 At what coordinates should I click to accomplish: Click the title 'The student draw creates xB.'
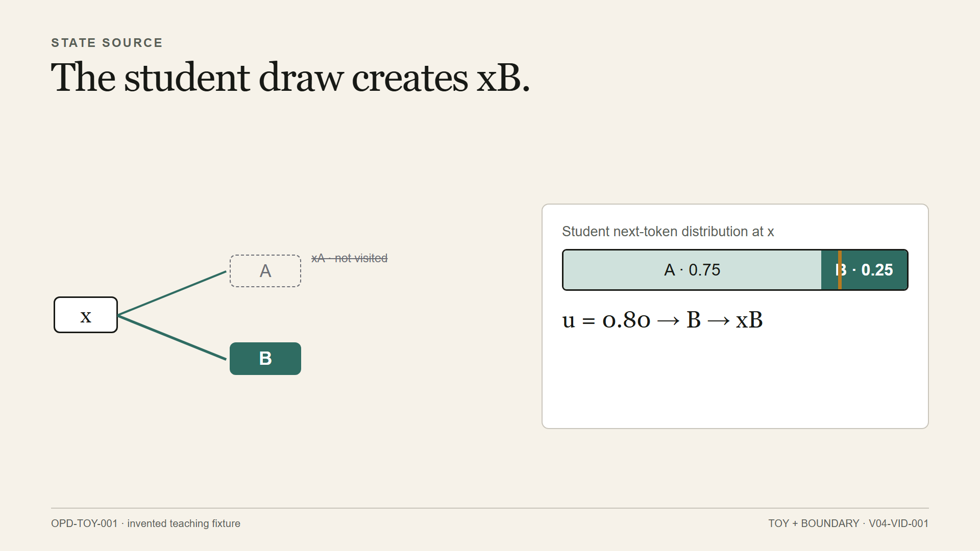click(x=290, y=78)
